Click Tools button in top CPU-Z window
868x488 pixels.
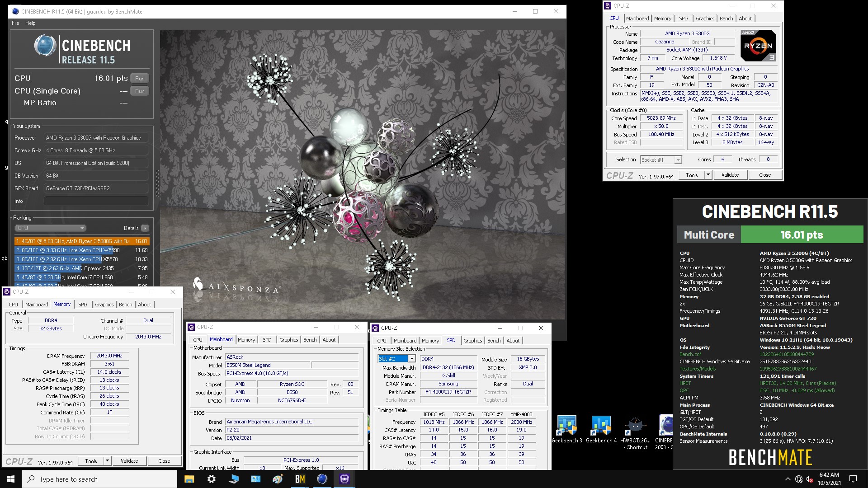click(692, 175)
